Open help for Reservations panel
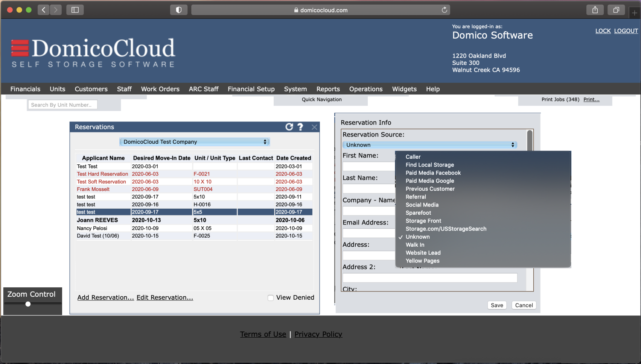Screen dimensions: 641x364 300,127
